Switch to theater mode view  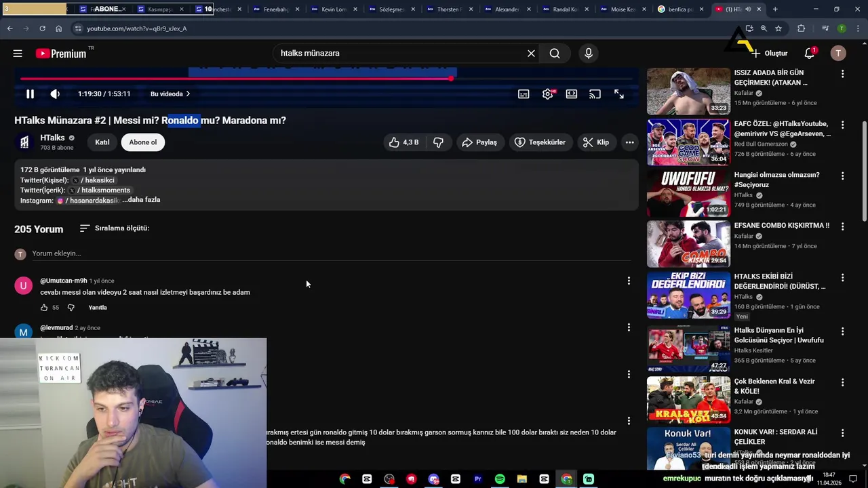click(572, 94)
